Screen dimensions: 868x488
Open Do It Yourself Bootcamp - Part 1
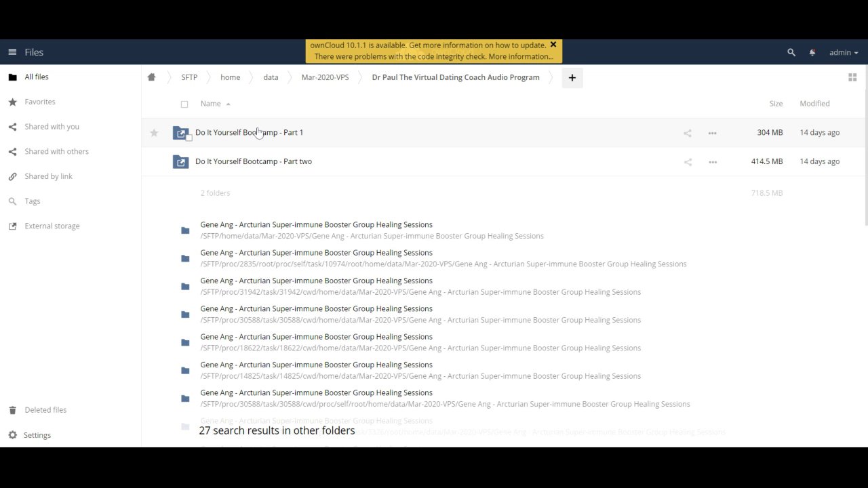pyautogui.click(x=249, y=132)
